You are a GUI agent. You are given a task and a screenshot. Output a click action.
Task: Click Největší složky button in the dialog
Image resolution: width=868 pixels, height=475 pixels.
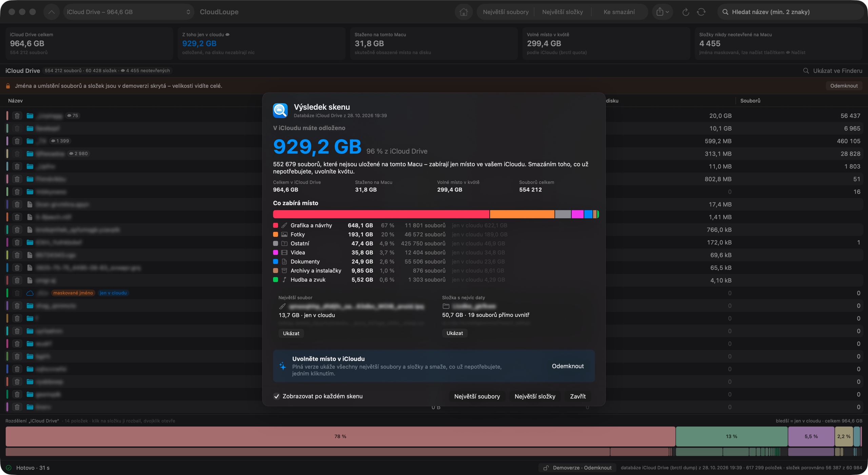point(535,396)
